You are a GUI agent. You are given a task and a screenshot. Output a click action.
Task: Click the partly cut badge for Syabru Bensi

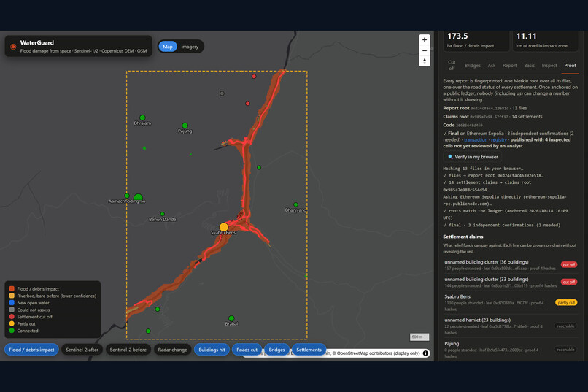click(566, 302)
